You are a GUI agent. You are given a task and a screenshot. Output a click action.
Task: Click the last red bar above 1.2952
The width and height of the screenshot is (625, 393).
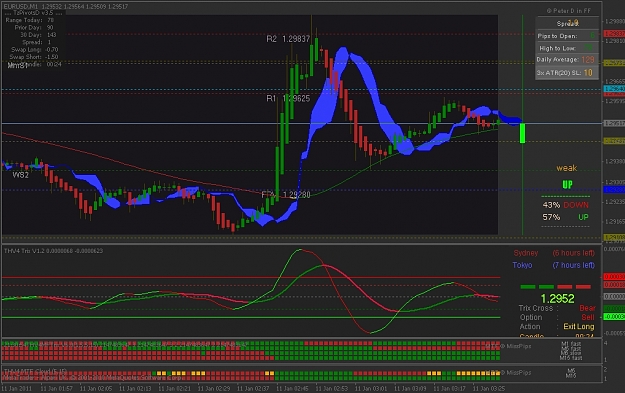tap(583, 287)
